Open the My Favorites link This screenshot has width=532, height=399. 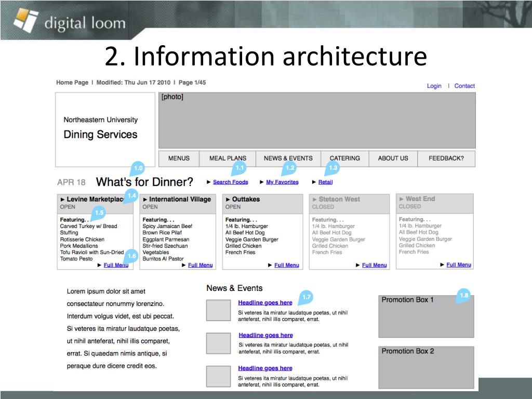click(x=282, y=182)
